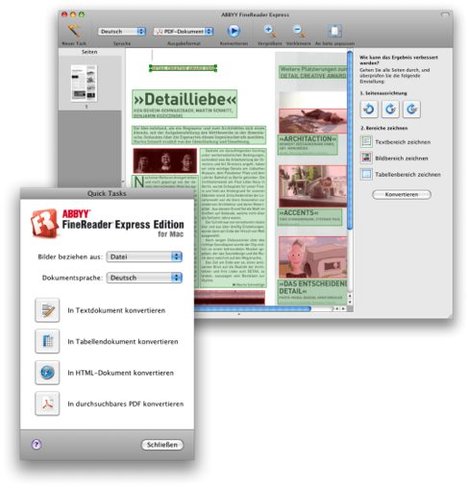The width and height of the screenshot is (469, 488).
Task: Click the right arrow of the horizontal scrollbar
Action: point(343,309)
